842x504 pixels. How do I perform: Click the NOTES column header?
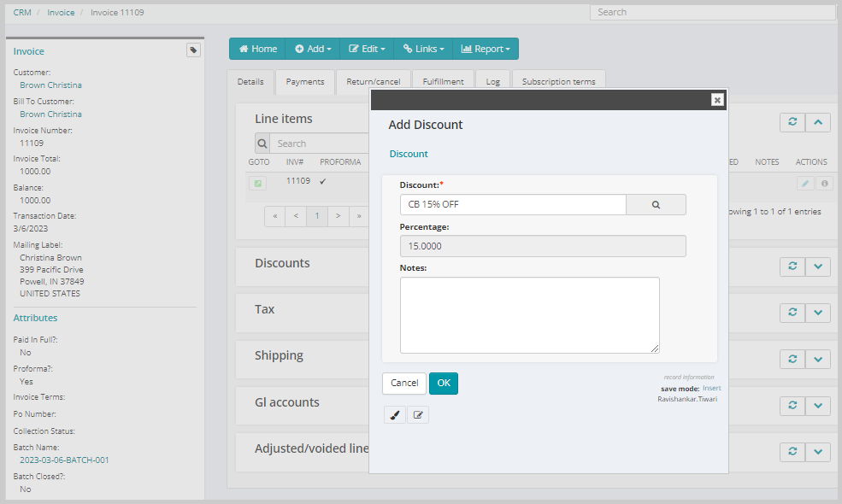[x=767, y=162]
